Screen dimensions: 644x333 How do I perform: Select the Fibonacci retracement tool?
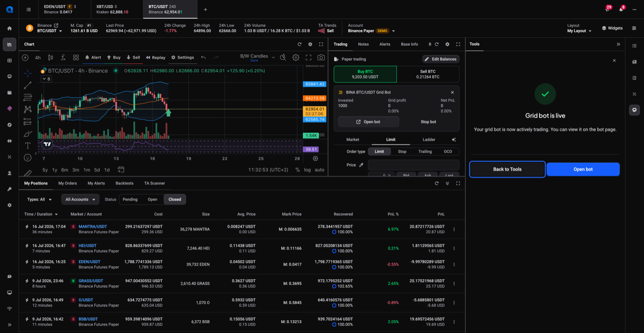coord(28,97)
